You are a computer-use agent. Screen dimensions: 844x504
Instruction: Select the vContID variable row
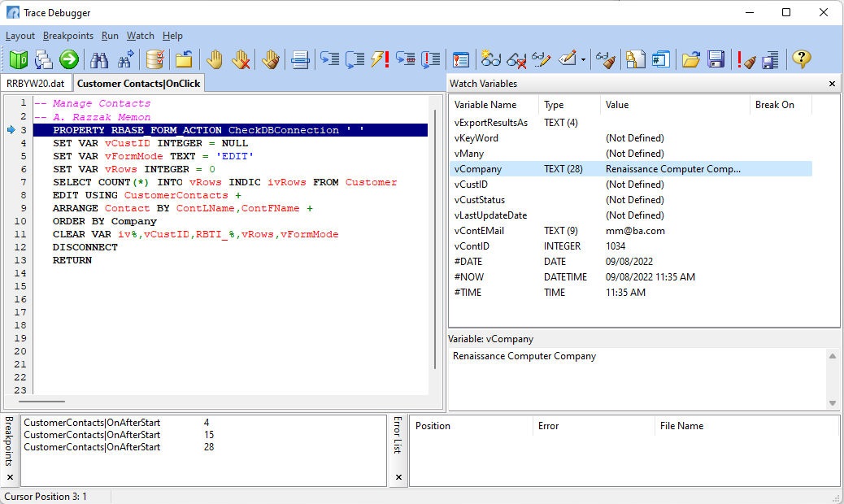click(630, 246)
